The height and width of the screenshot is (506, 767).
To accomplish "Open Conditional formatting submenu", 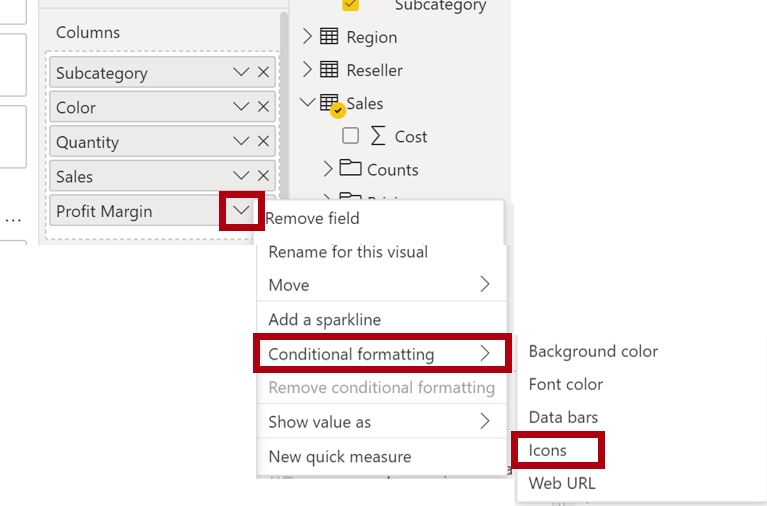I will tap(382, 354).
